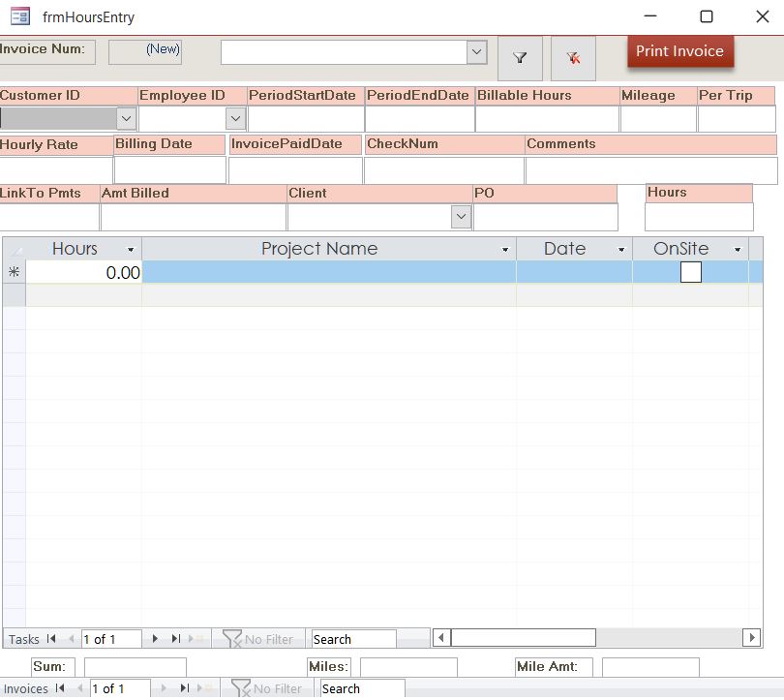Viewport: 784px width, 700px height.
Task: Click into the Billable Hours field
Action: point(548,119)
